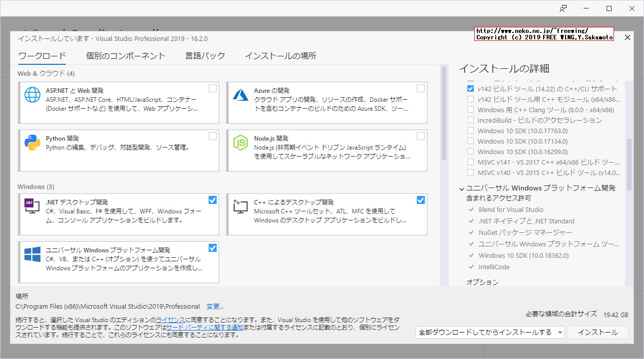
Task: Check Windows 10 SDK (10.0.17763.0)
Action: (470, 130)
